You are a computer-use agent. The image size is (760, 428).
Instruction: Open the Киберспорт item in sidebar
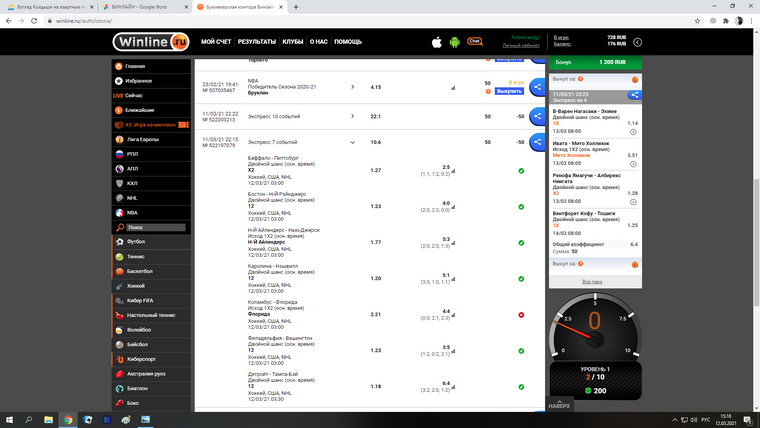[151, 359]
